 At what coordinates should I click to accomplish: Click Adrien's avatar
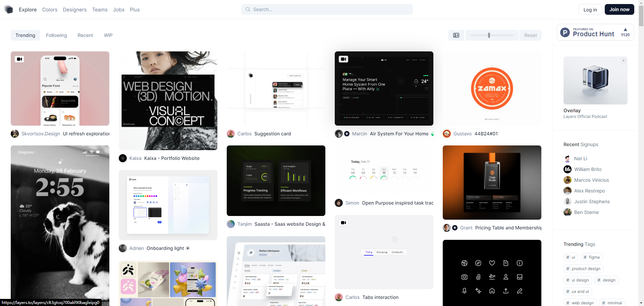pyautogui.click(x=123, y=248)
